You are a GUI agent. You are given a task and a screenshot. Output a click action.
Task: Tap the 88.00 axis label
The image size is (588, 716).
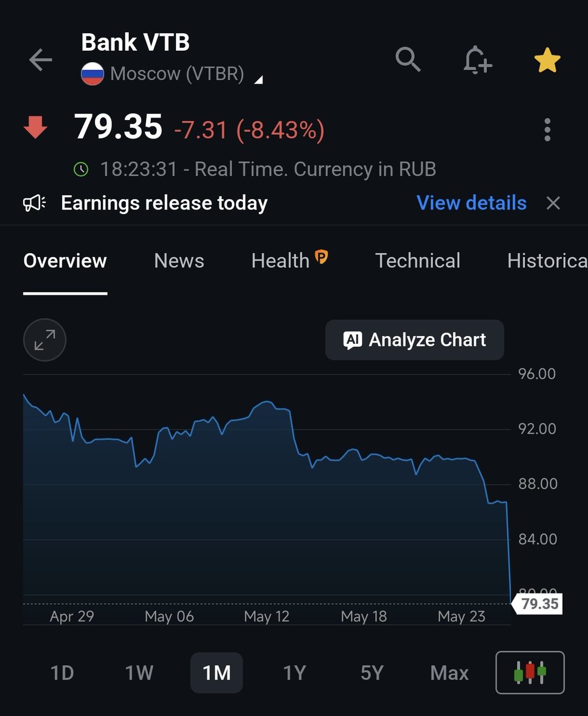pyautogui.click(x=537, y=484)
